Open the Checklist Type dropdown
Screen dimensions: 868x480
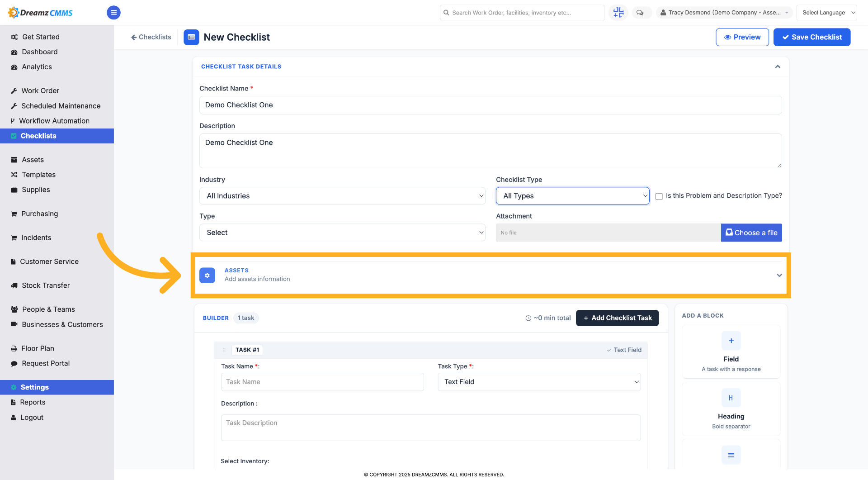click(x=572, y=196)
